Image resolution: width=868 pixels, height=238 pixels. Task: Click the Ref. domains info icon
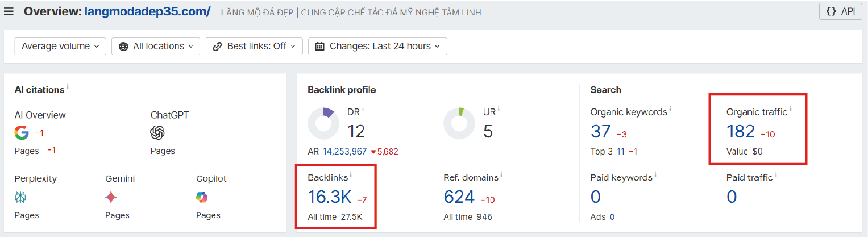(502, 175)
